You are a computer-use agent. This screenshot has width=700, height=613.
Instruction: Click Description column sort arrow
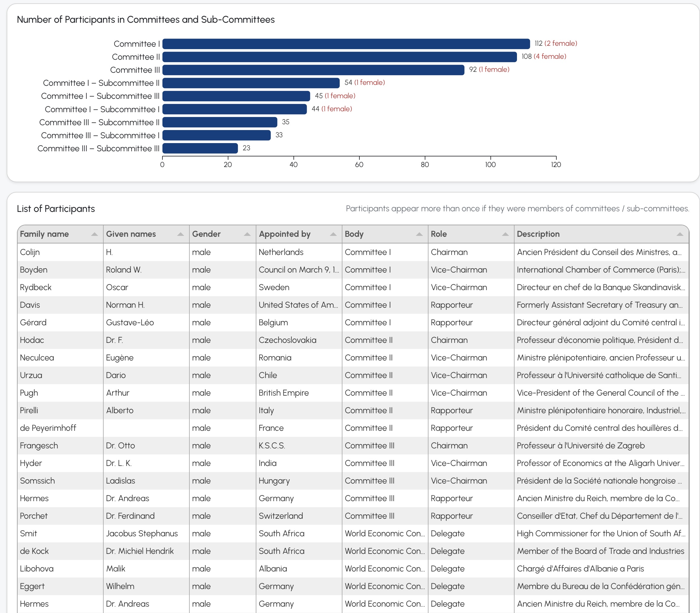(x=680, y=234)
